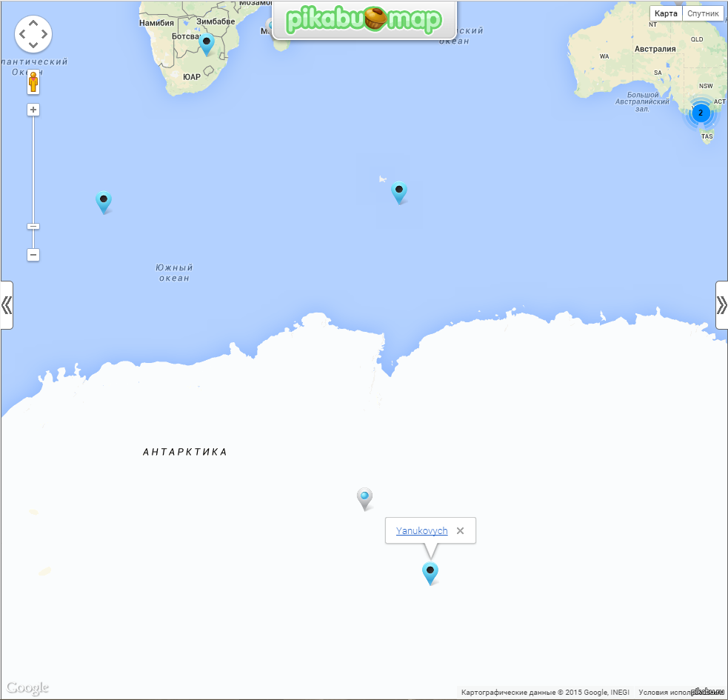Expand the left side panel arrow
Image resolution: width=728 pixels, height=700 pixels.
tap(7, 304)
